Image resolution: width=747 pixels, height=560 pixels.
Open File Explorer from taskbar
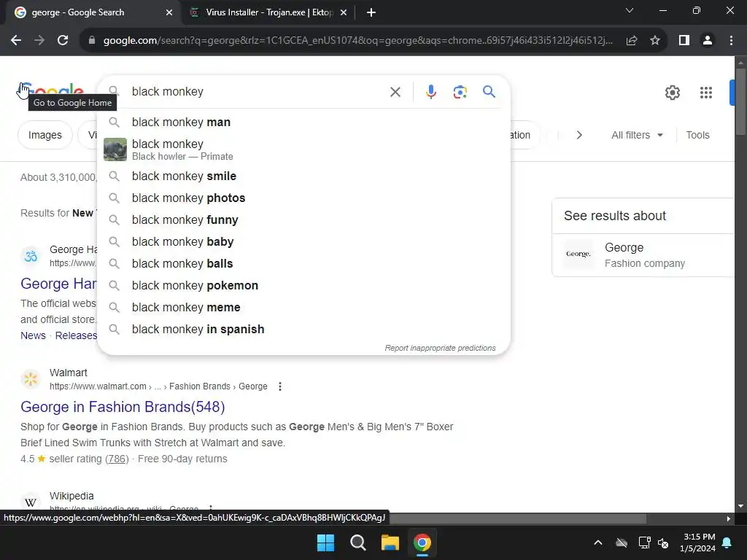(x=390, y=542)
